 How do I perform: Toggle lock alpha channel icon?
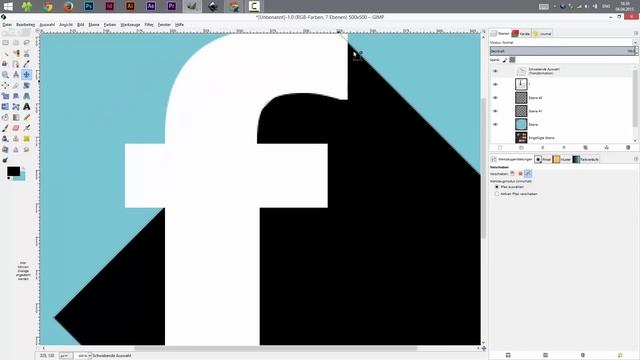(x=512, y=60)
